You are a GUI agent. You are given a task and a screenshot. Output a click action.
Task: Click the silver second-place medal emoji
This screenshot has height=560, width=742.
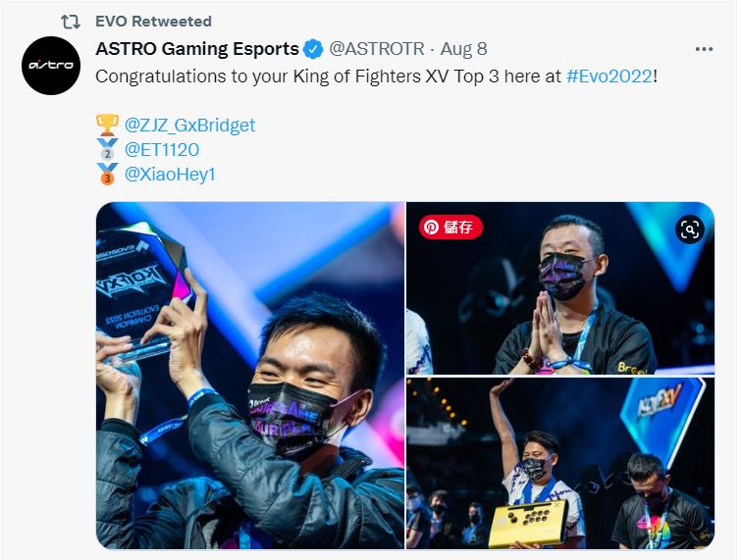107,149
